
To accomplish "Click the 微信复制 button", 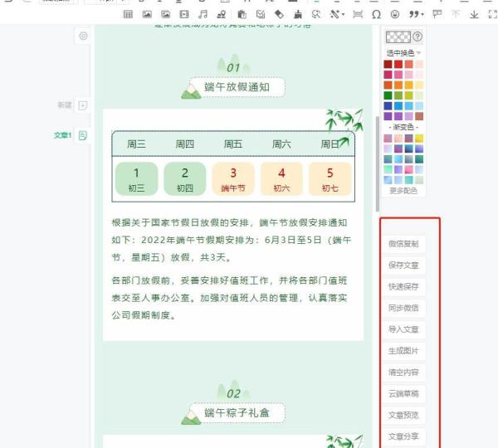I will 404,244.
